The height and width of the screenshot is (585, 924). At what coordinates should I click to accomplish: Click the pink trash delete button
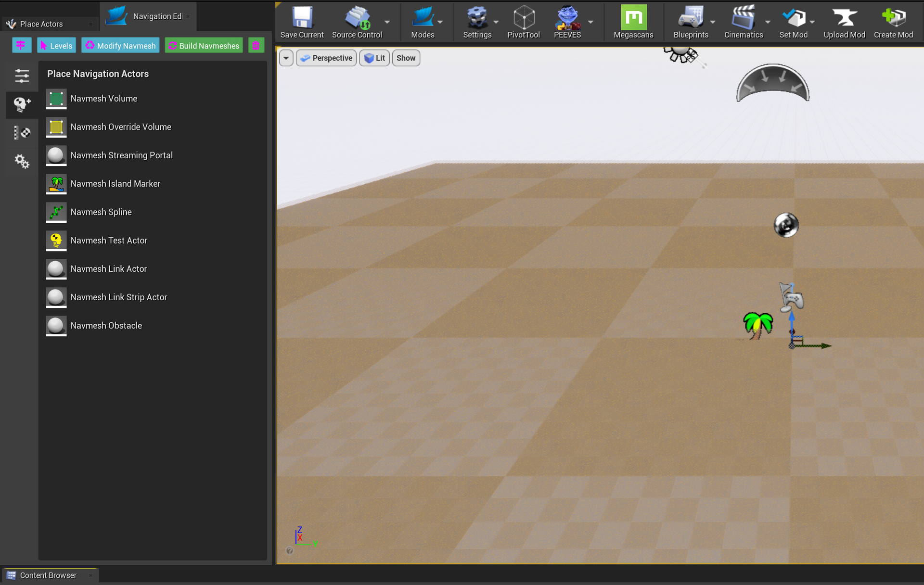256,46
